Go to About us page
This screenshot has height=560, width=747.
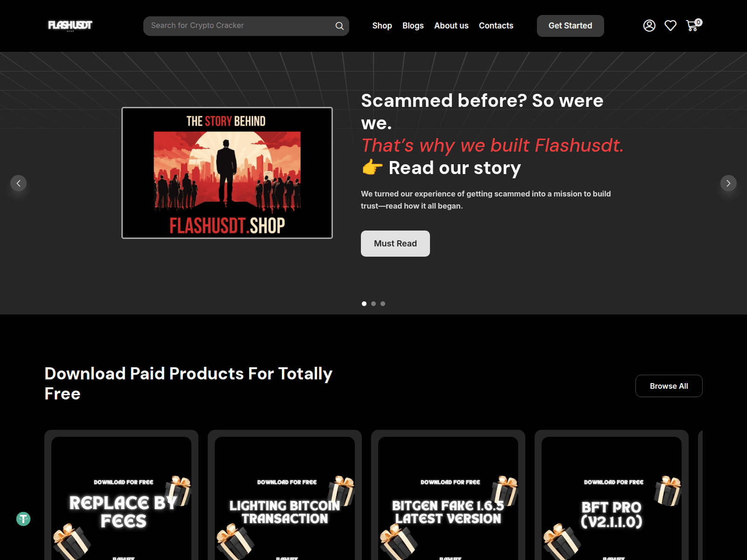[451, 26]
